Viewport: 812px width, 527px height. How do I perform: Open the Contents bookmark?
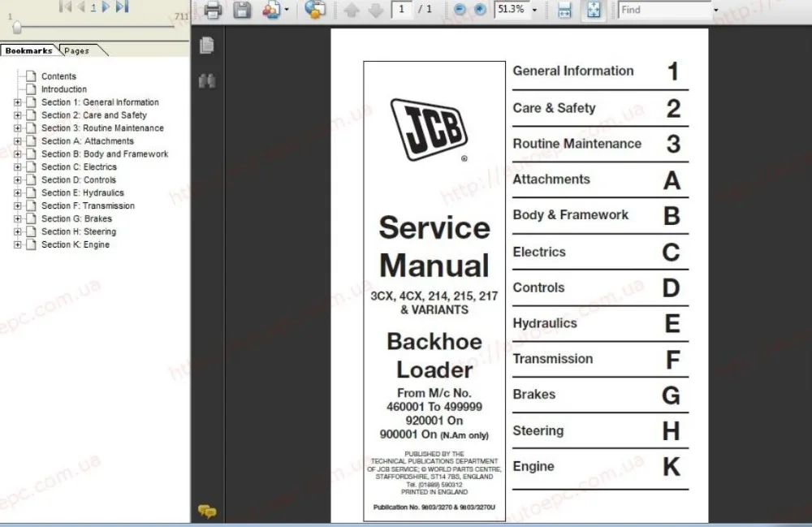click(58, 76)
